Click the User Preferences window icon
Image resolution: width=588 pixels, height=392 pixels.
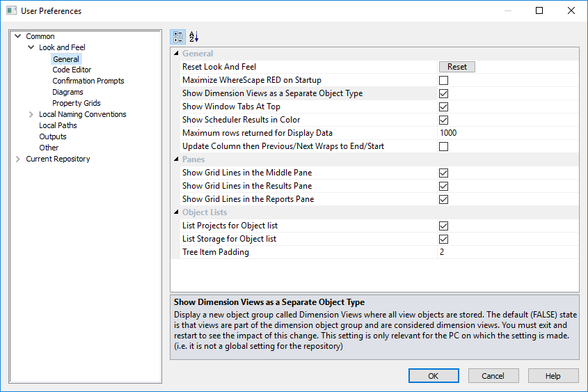(x=11, y=11)
